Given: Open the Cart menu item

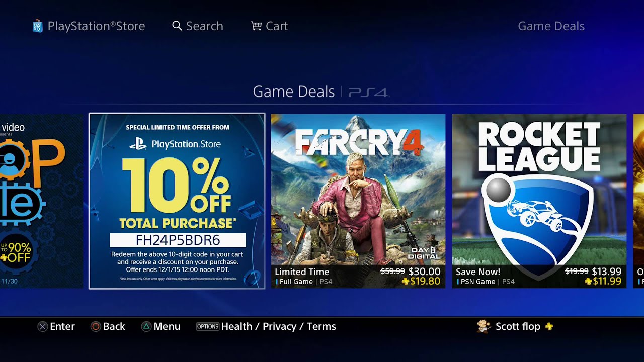Looking at the screenshot, I should (x=277, y=26).
